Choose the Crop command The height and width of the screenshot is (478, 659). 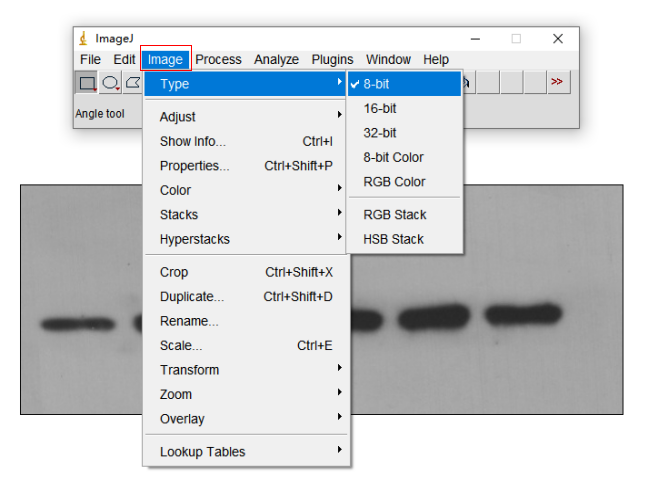174,272
